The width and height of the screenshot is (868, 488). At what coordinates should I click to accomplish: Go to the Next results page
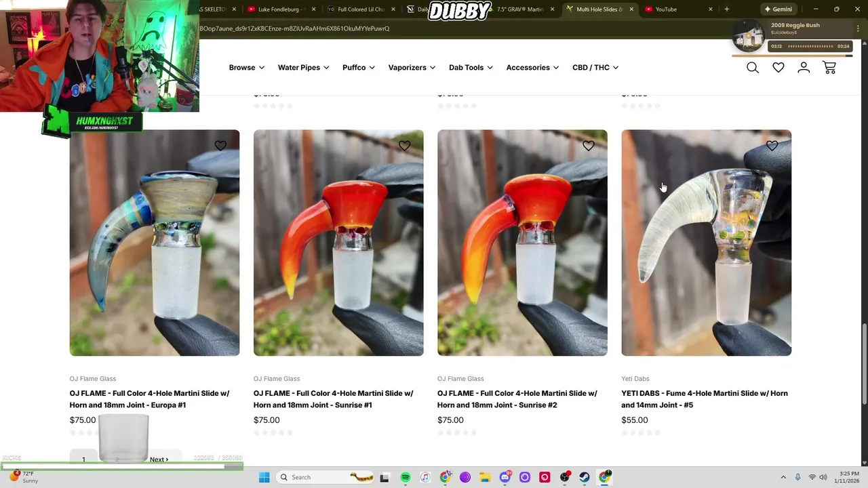tap(159, 460)
